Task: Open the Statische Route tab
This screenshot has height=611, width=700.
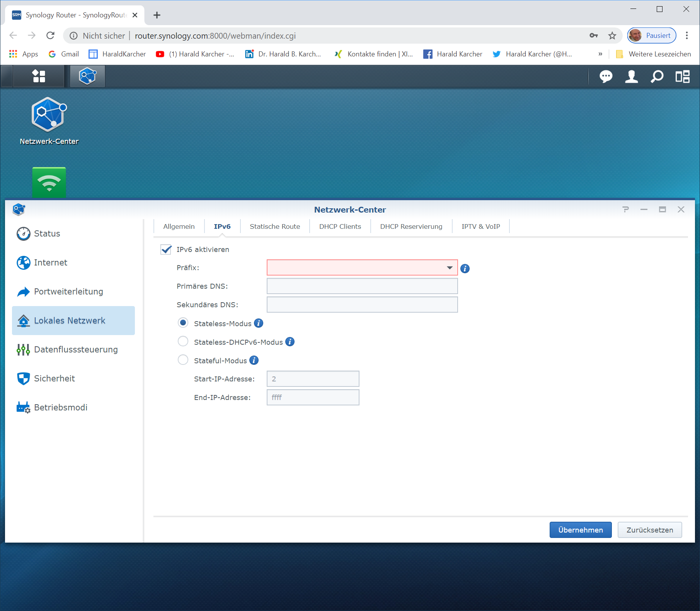Action: (x=274, y=226)
